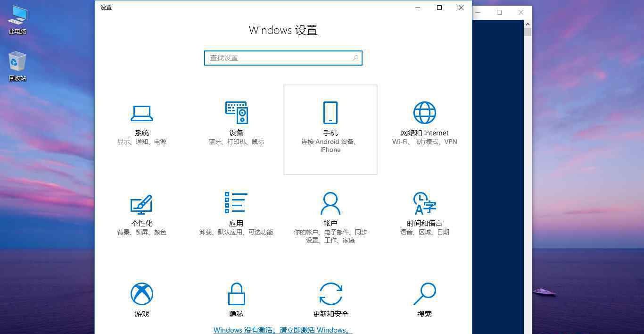Click 显示、通知、电源 description
The width and height of the screenshot is (644, 334).
(141, 142)
